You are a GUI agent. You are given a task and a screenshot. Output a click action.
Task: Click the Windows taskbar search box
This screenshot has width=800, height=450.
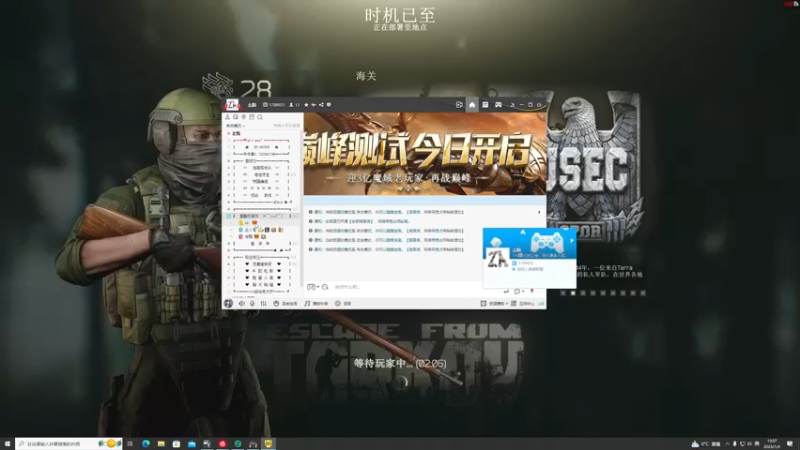point(68,444)
